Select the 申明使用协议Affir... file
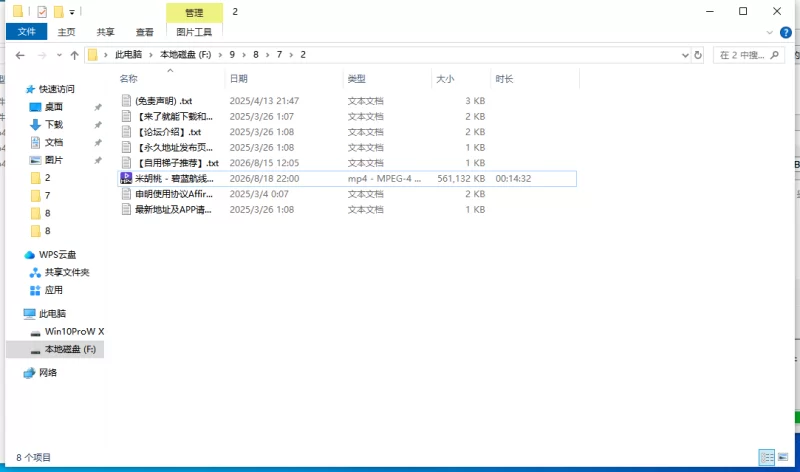The width and height of the screenshot is (800, 472). pos(173,194)
